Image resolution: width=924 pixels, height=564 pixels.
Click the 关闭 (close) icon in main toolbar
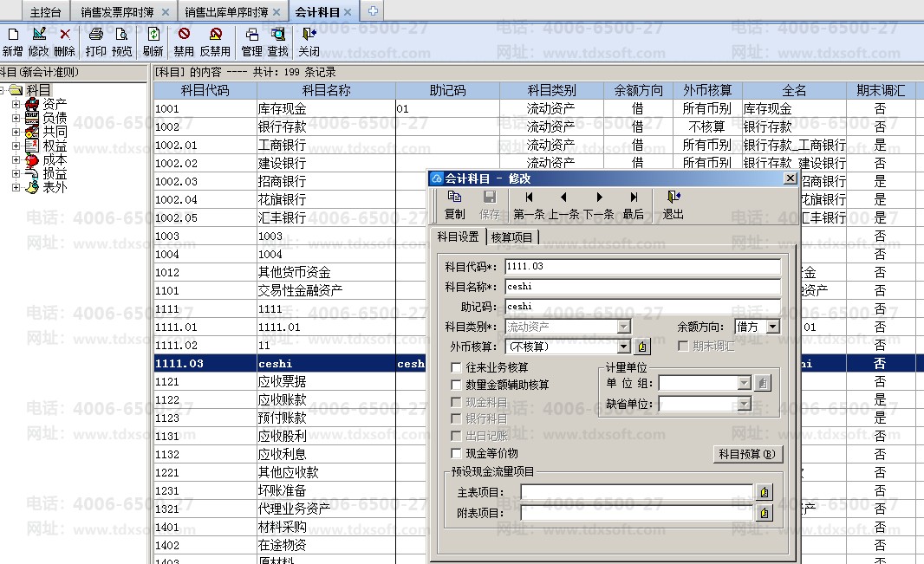click(x=309, y=42)
